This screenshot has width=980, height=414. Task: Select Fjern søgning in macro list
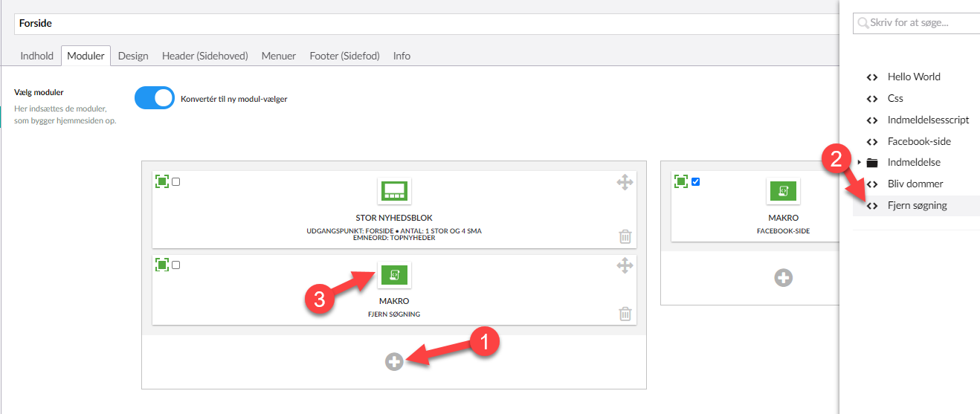tap(917, 206)
